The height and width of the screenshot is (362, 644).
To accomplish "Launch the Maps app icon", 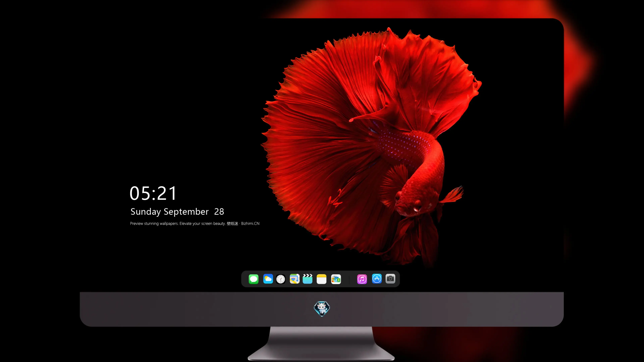I will pyautogui.click(x=294, y=279).
